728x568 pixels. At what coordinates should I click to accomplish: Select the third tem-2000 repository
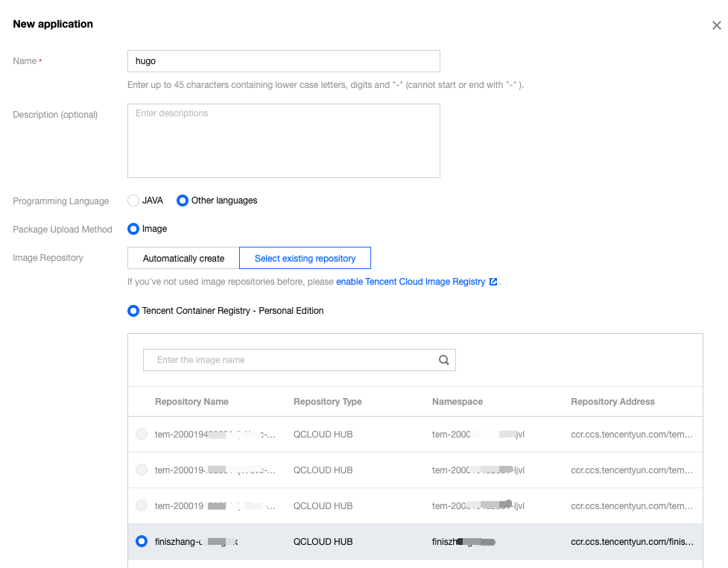141,505
